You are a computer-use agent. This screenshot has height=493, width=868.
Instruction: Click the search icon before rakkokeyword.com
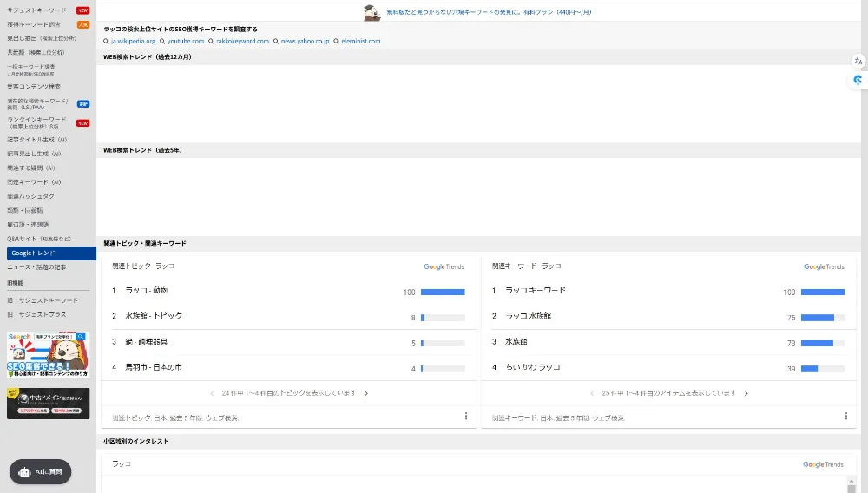(x=211, y=42)
